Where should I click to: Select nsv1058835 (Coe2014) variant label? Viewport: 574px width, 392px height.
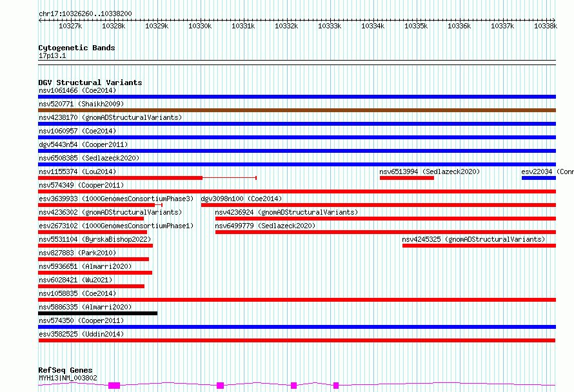77,293
